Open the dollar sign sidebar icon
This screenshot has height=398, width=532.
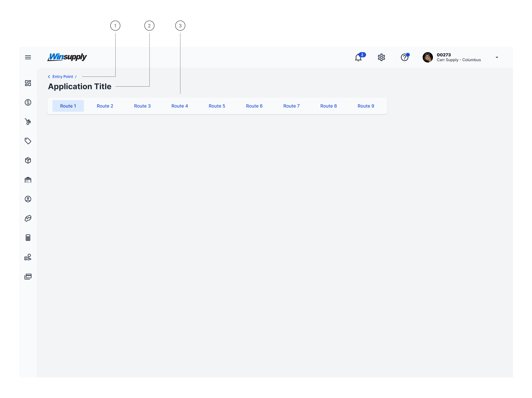(x=28, y=102)
